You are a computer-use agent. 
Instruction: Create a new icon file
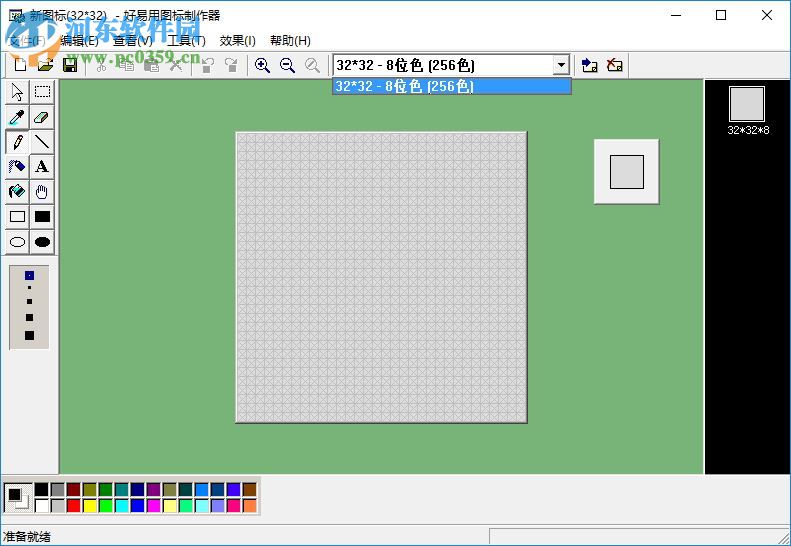[x=20, y=65]
